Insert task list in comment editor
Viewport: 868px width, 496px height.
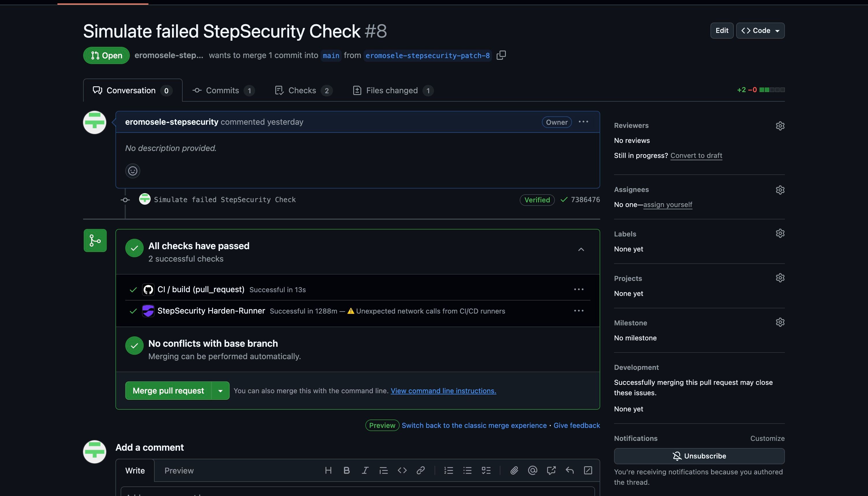coord(486,471)
